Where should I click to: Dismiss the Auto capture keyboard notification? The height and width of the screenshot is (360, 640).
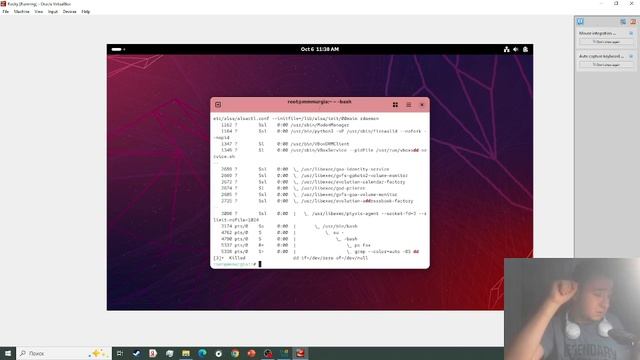631,56
